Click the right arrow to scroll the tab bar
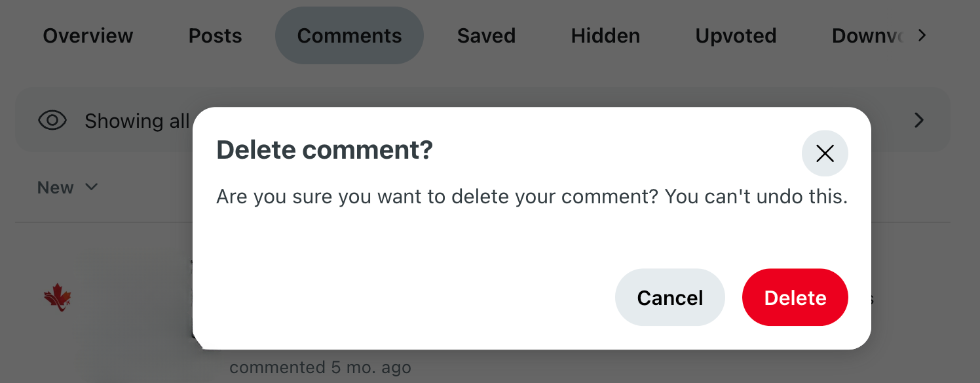Viewport: 980px width, 383px height. pyautogui.click(x=921, y=35)
